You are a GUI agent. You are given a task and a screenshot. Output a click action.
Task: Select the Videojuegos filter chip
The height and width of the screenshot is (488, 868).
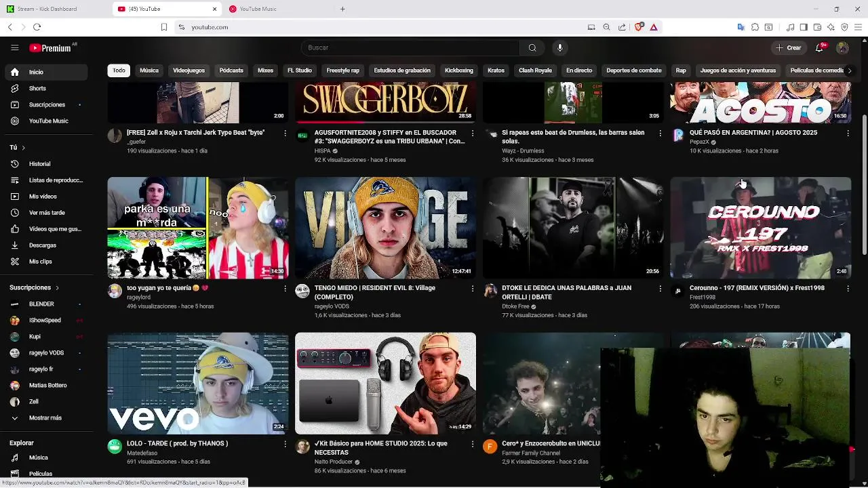click(x=189, y=70)
